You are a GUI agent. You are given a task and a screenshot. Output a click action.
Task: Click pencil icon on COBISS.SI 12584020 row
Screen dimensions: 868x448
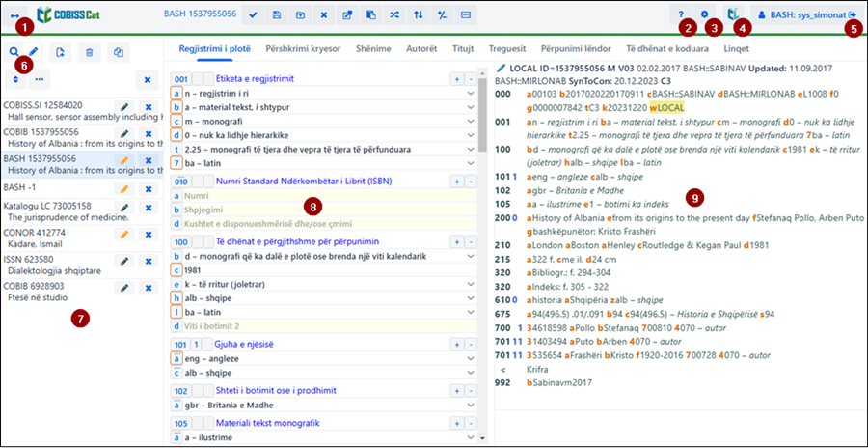coord(124,107)
